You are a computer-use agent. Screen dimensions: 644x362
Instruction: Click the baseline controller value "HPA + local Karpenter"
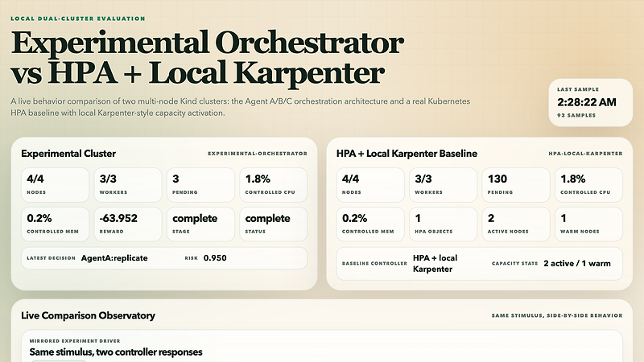435,264
